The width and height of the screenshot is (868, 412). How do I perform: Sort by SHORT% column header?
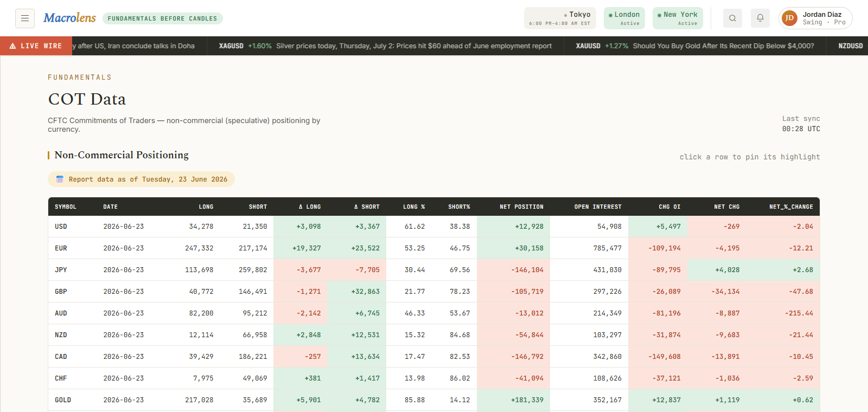point(459,207)
